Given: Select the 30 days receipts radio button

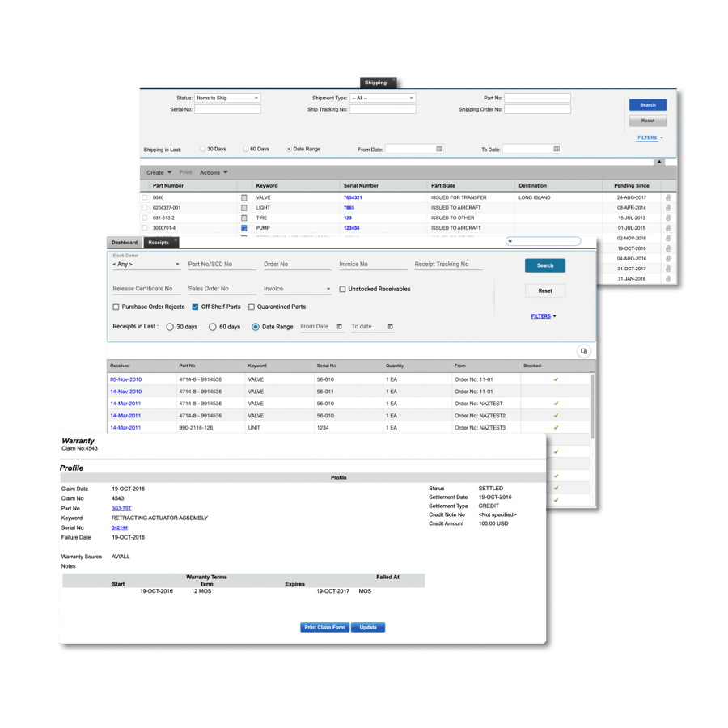Looking at the screenshot, I should (x=170, y=327).
